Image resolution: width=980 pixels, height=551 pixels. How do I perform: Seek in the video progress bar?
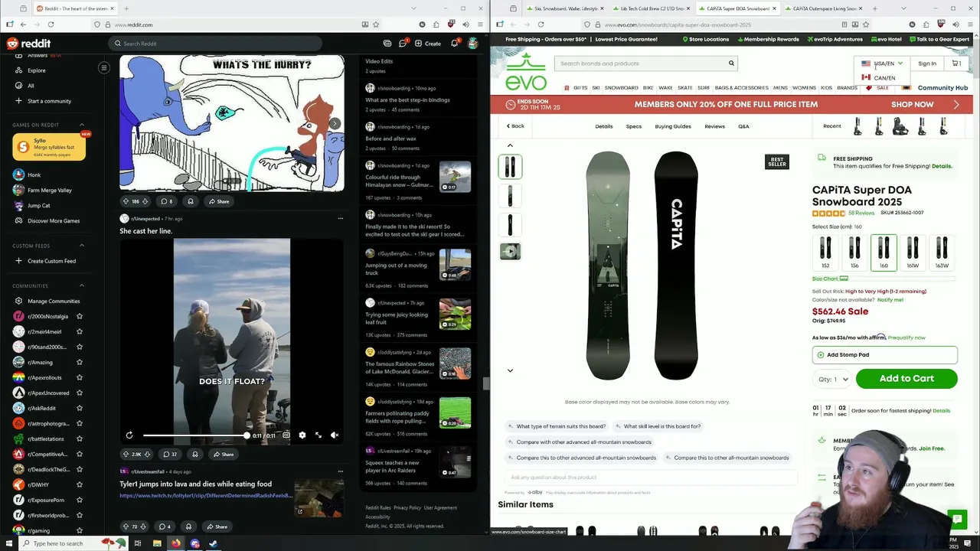pos(195,435)
